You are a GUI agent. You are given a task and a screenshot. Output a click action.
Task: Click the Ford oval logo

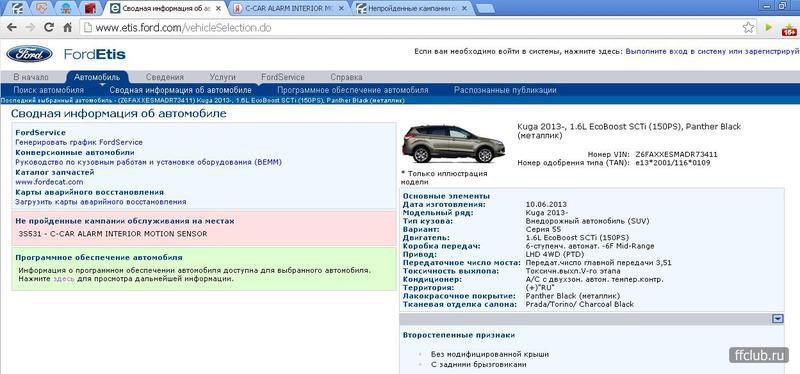[x=29, y=54]
